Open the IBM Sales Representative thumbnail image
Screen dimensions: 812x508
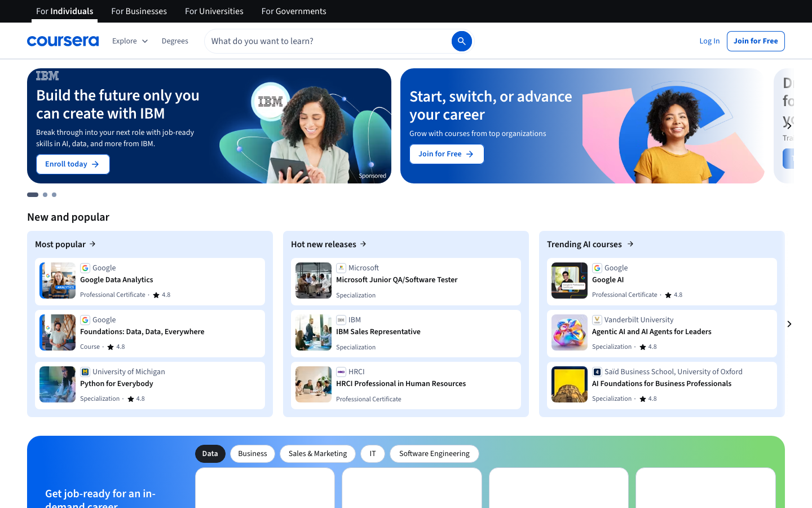coord(314,332)
